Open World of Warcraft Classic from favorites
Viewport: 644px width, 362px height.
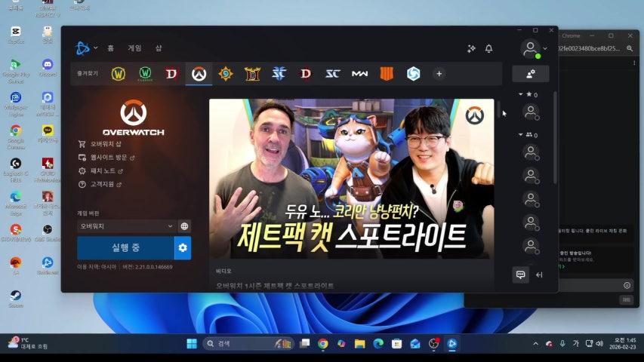coord(145,74)
